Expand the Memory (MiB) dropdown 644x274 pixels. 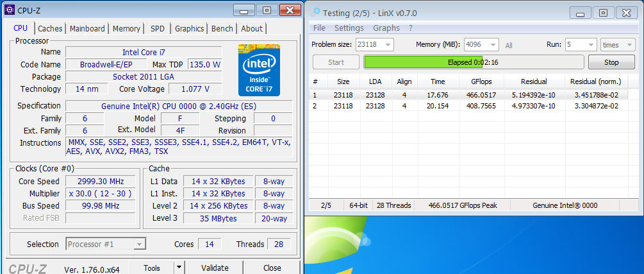pos(493,45)
